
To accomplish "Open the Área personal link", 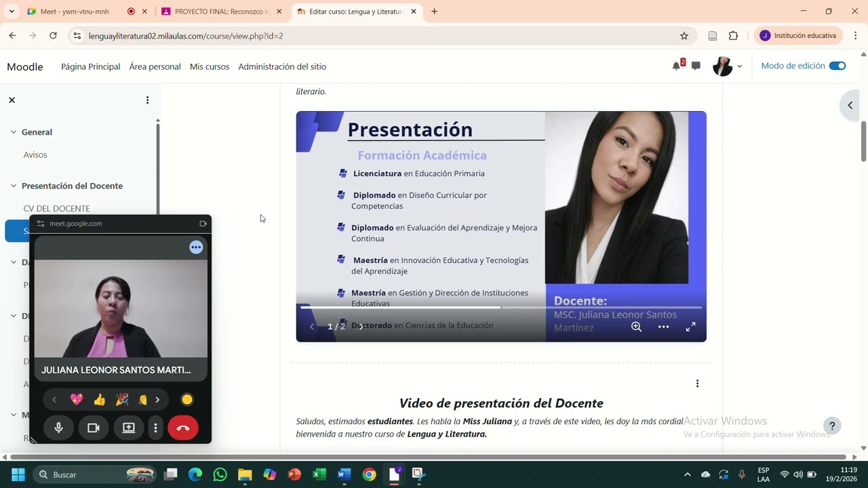I will point(155,66).
